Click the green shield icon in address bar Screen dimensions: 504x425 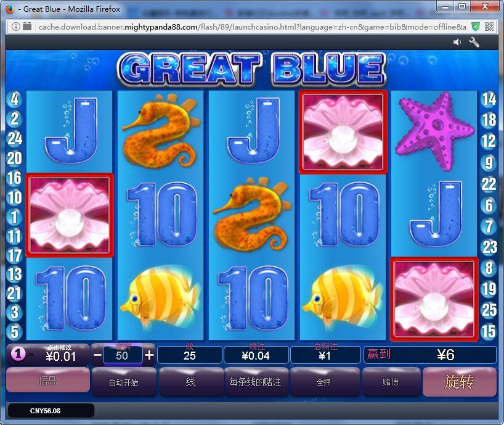[476, 27]
